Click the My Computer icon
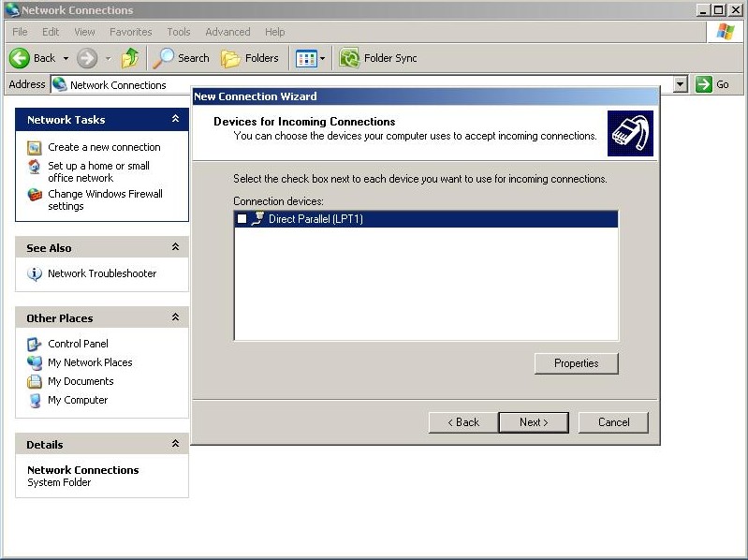 point(35,400)
